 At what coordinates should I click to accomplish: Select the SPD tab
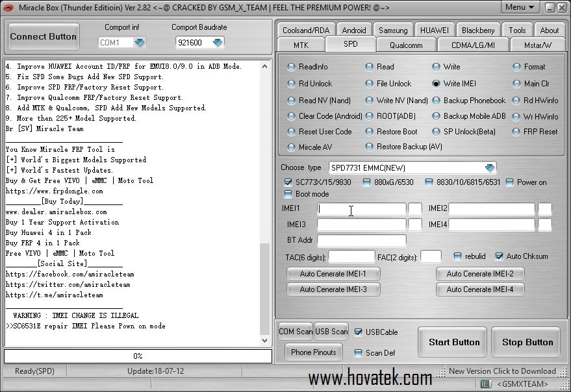(x=350, y=44)
